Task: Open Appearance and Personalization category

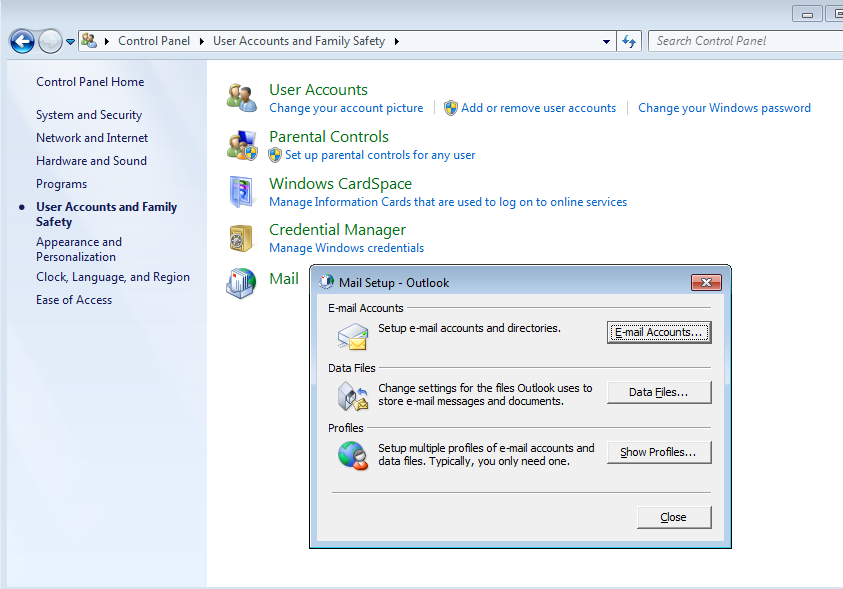Action: coord(79,249)
